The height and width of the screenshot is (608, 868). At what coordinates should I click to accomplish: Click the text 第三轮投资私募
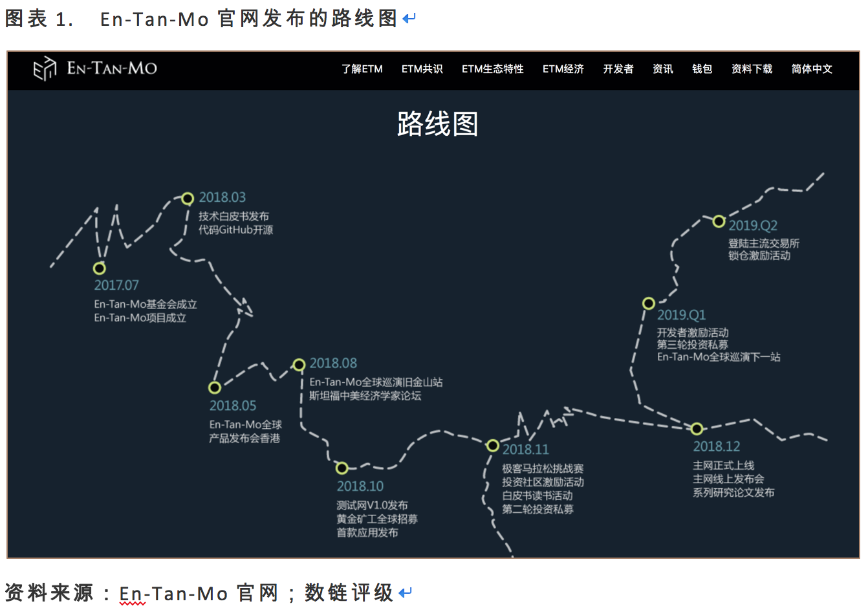coord(693,345)
